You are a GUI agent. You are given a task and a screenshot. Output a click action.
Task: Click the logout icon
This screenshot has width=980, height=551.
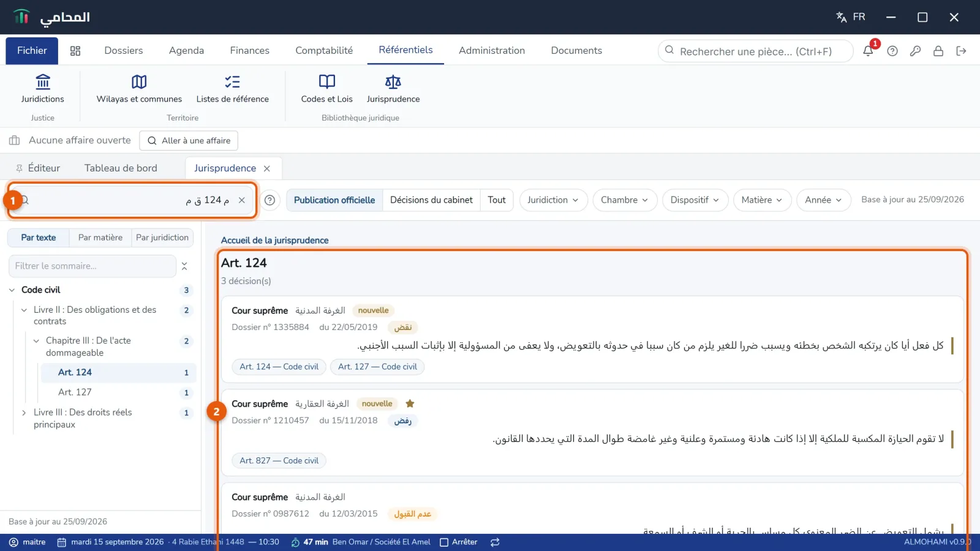(961, 51)
